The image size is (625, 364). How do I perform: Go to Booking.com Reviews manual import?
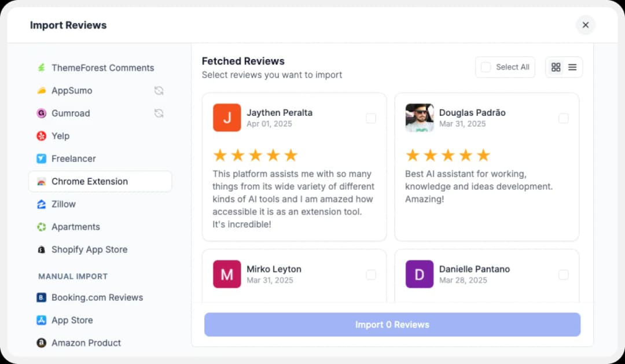click(97, 297)
